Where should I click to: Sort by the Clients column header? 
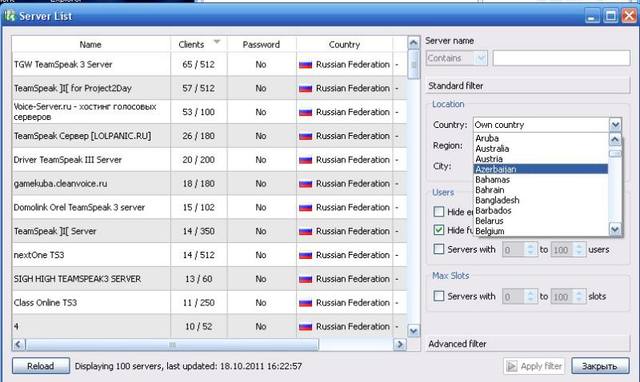tap(199, 44)
